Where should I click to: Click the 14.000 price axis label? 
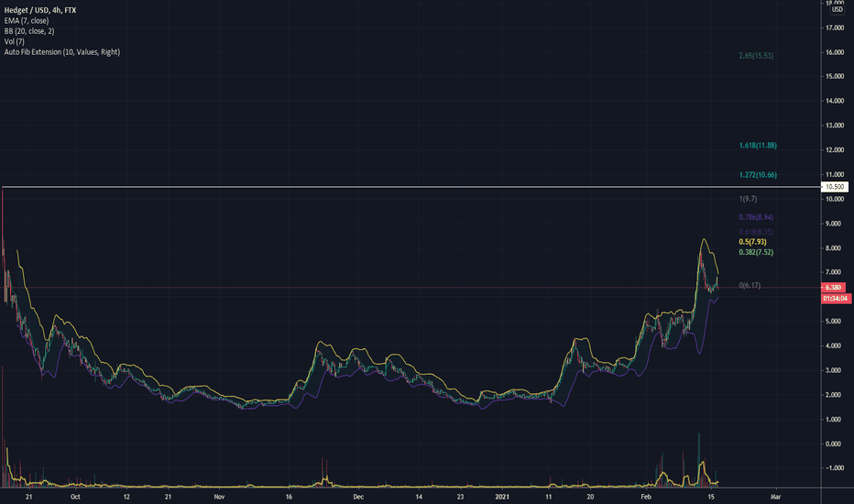tap(835, 101)
